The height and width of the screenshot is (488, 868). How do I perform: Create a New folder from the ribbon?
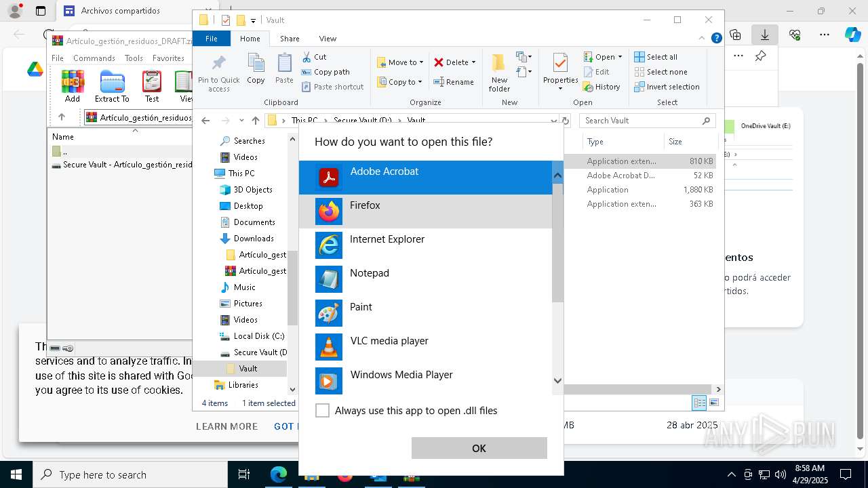coord(499,73)
